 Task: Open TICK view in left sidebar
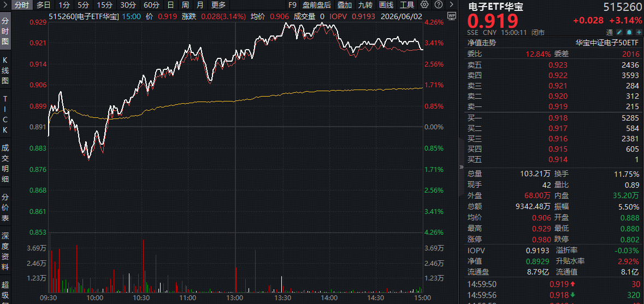pyautogui.click(x=5, y=115)
